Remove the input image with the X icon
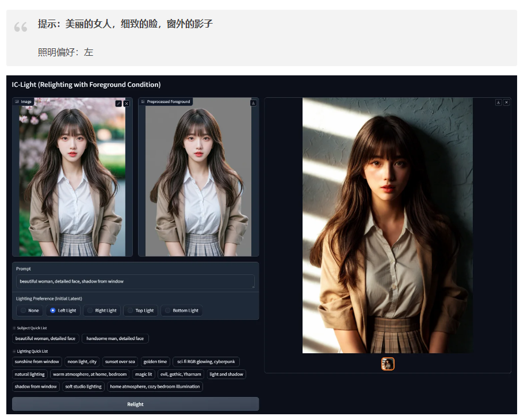The width and height of the screenshot is (524, 420). [127, 104]
